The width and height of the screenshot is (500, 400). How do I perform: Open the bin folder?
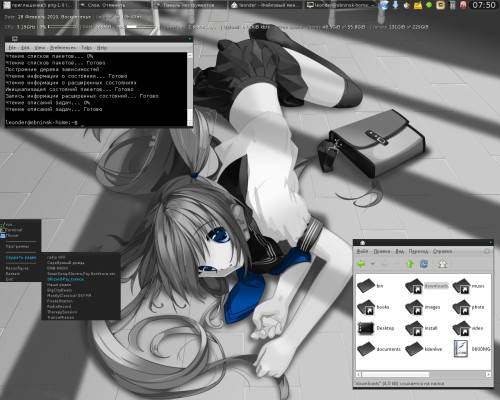[x=370, y=286]
